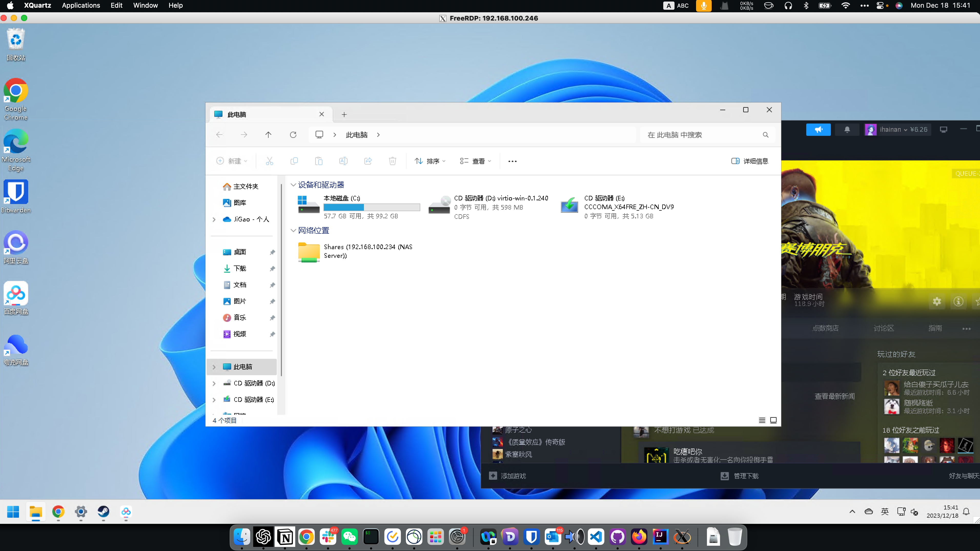Select Microsoft Edge desktop shortcut
Viewport: 980px width, 551px height.
(16, 150)
